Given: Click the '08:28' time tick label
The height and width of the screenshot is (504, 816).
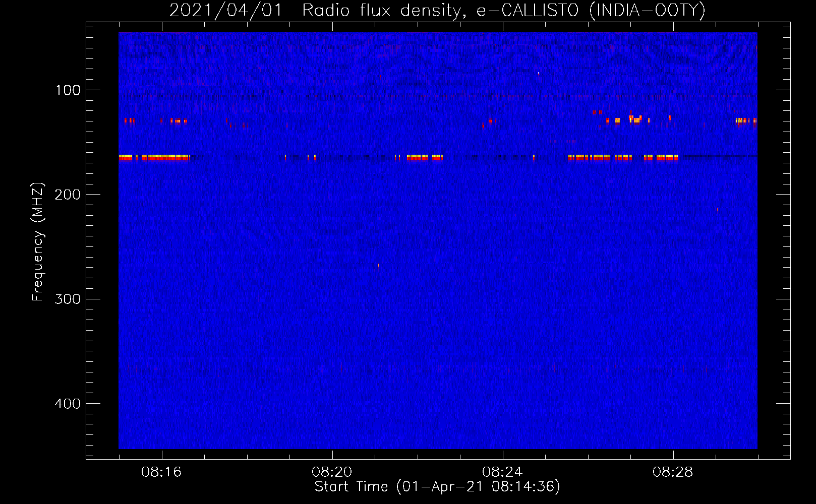Looking at the screenshot, I should click(673, 472).
